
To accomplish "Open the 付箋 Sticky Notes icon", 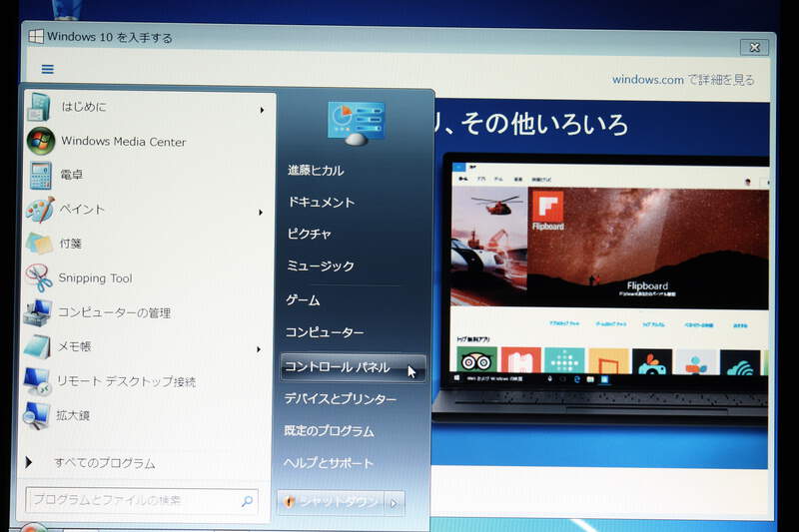I will 39,244.
